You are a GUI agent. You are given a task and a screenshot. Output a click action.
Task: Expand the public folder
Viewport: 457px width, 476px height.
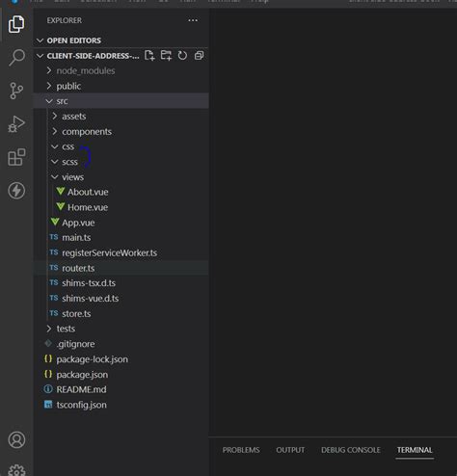(x=49, y=86)
